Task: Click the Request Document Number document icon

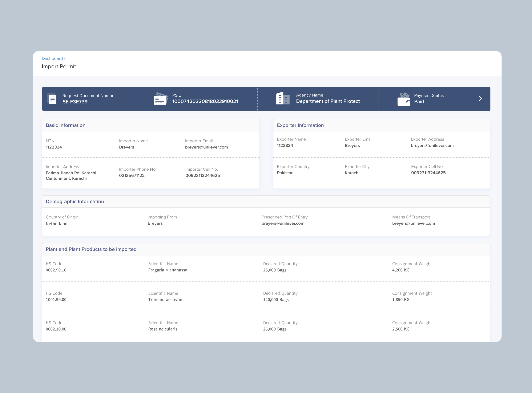Action: 52,99
